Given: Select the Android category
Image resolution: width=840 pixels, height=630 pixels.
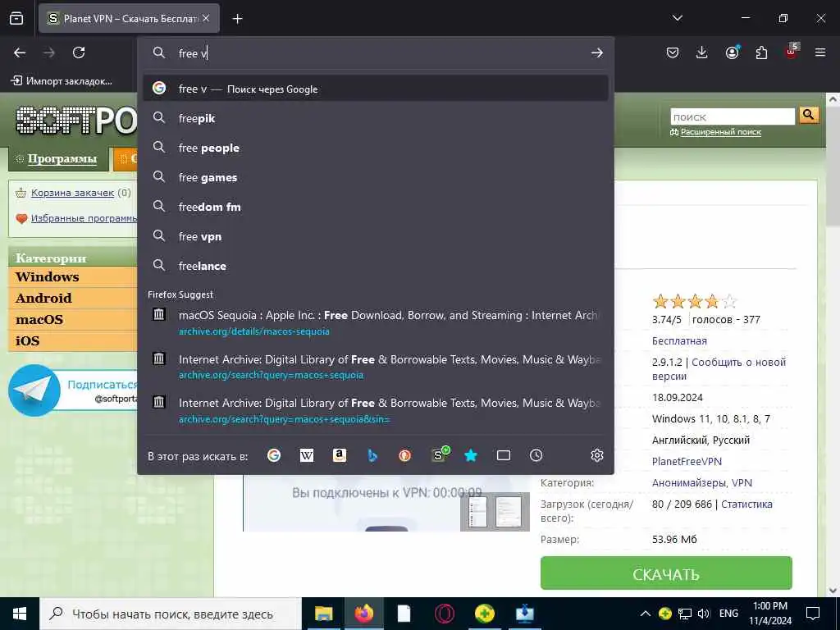Looking at the screenshot, I should [73, 299].
